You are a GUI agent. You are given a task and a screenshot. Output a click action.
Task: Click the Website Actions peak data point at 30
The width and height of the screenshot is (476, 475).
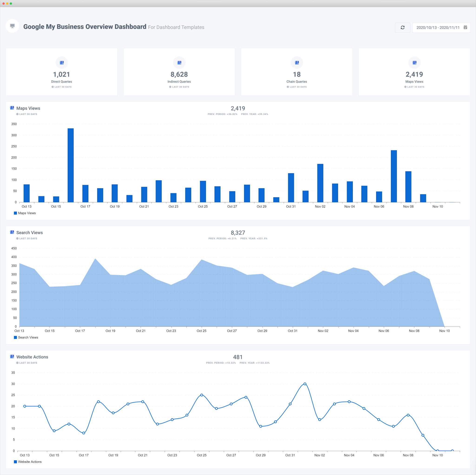(x=305, y=384)
